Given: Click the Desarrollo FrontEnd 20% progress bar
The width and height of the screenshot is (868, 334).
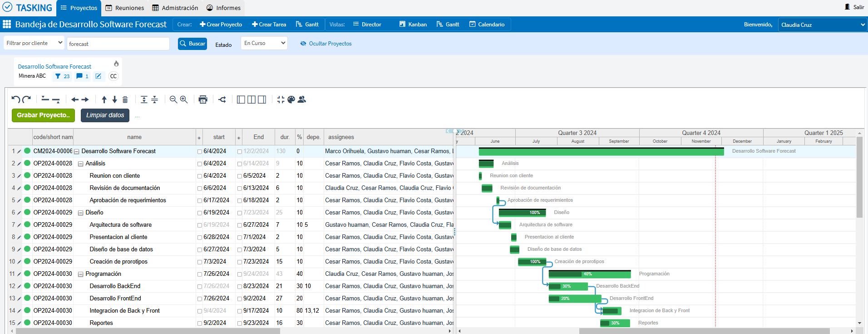Looking at the screenshot, I should 575,299.
